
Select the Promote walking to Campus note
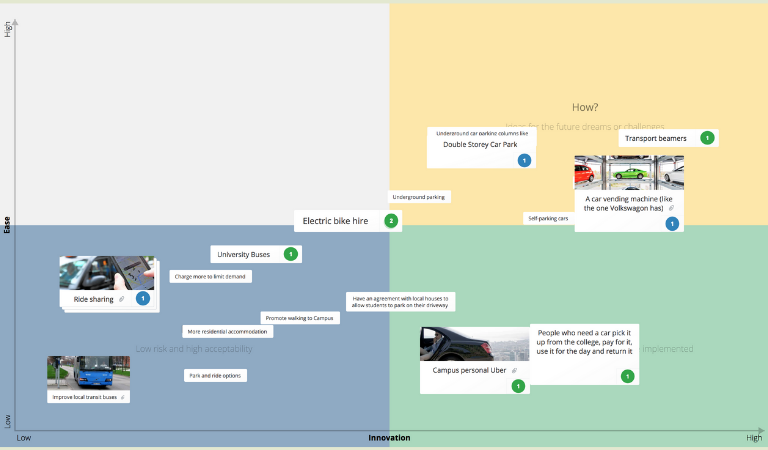(x=300, y=318)
